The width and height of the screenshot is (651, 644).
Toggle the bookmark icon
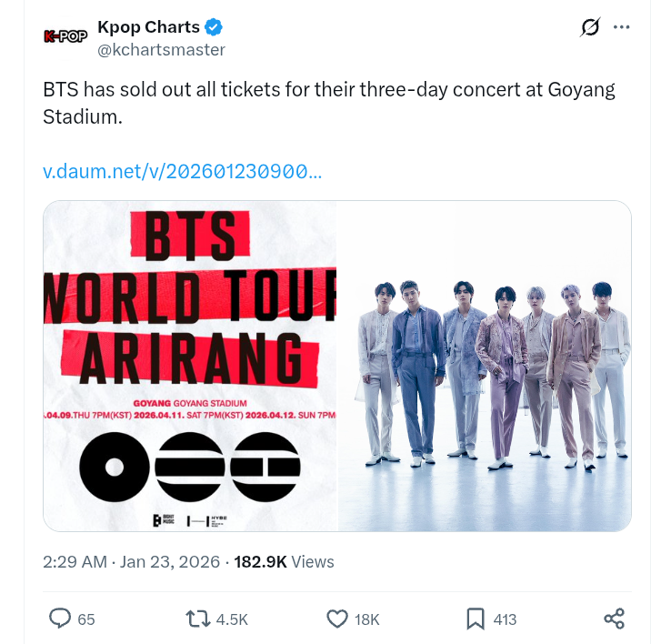[x=476, y=619]
